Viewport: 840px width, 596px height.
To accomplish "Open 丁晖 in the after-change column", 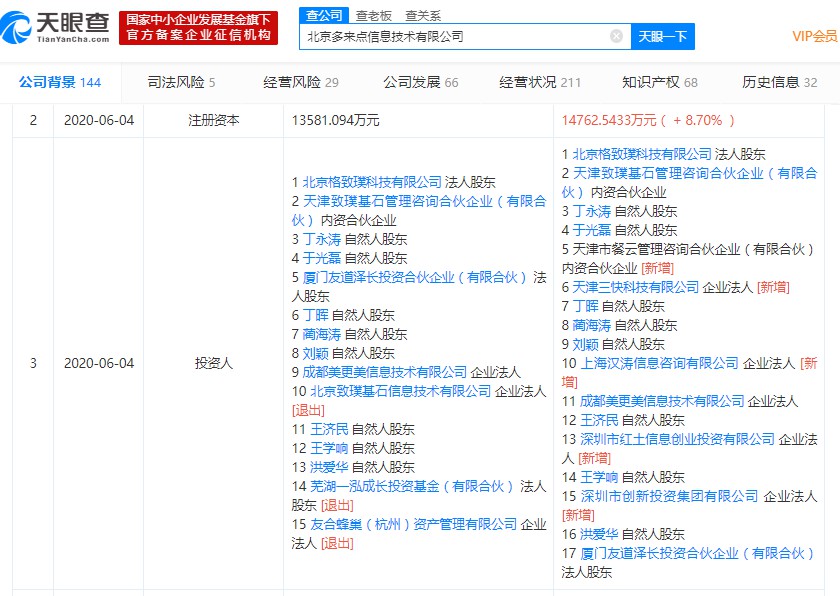I will 585,306.
